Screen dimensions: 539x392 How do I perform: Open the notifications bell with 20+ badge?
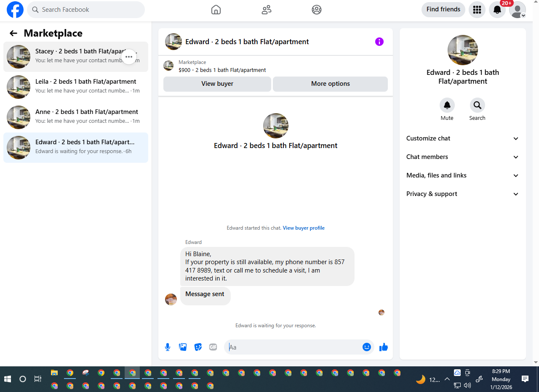tap(497, 10)
